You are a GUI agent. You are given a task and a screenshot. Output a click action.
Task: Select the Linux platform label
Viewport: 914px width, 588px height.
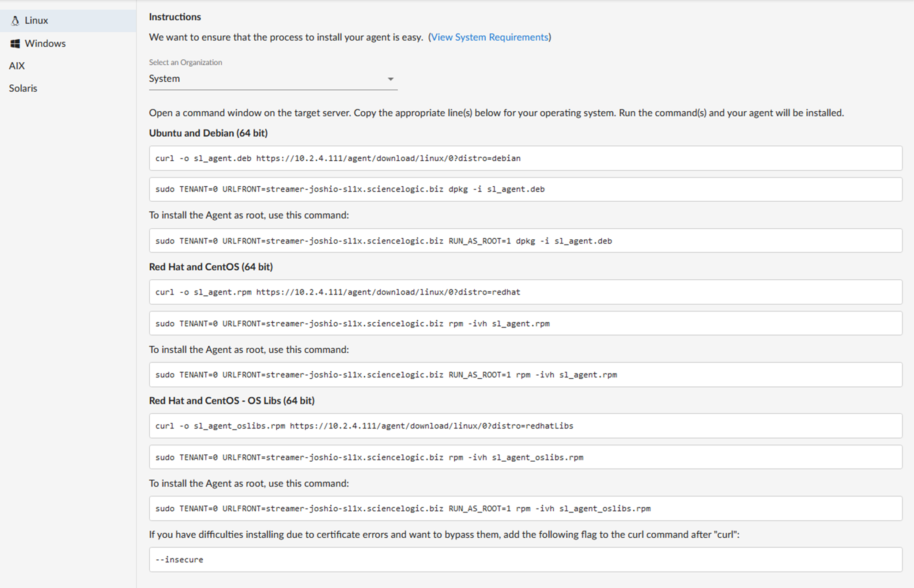tap(36, 21)
